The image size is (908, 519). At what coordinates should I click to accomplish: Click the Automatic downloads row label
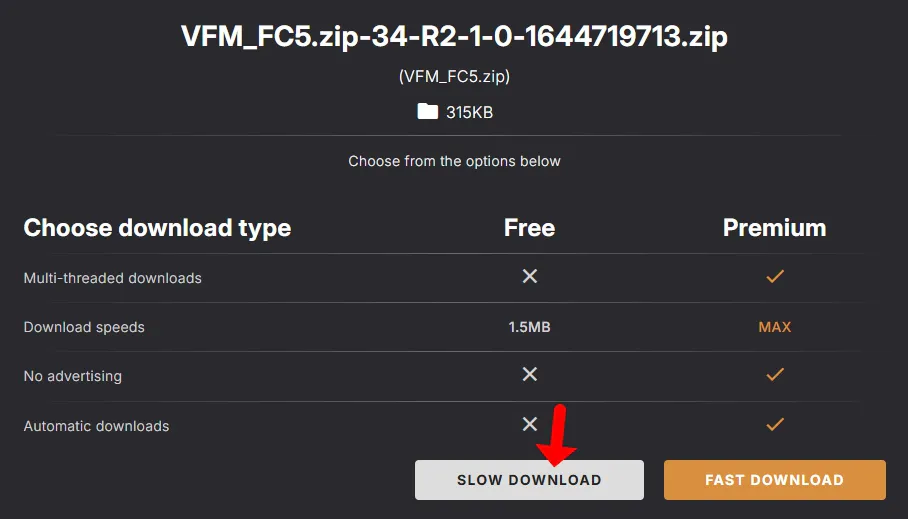tap(96, 426)
